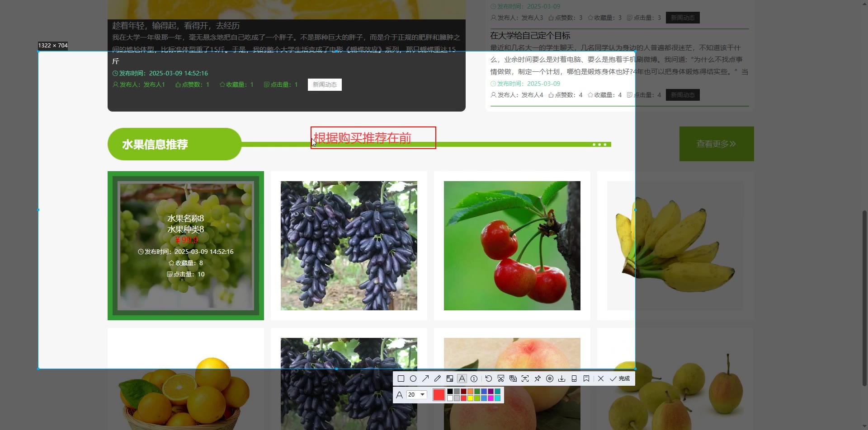This screenshot has height=430, width=868.
Task: Click the 点赞数: 1 like count
Action: [192, 84]
